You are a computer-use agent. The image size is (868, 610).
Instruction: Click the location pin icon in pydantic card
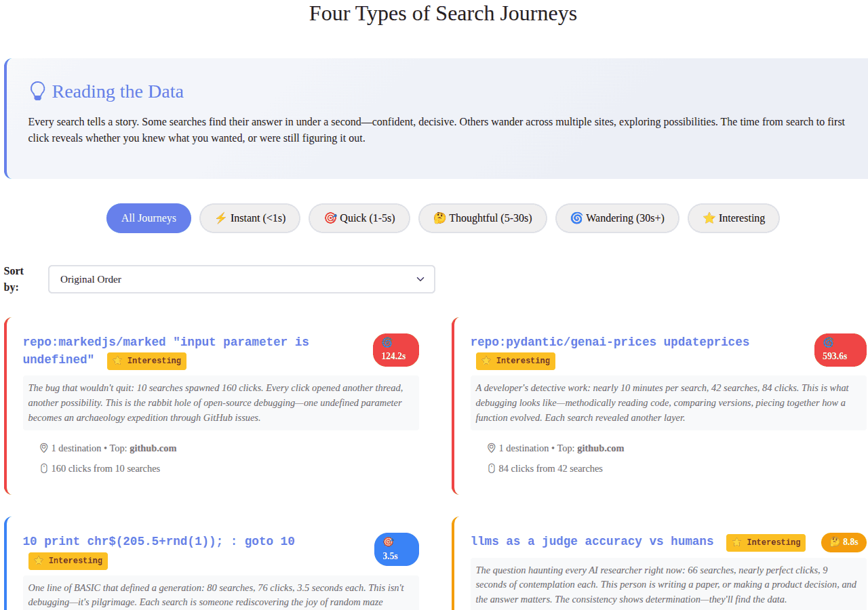pos(492,448)
